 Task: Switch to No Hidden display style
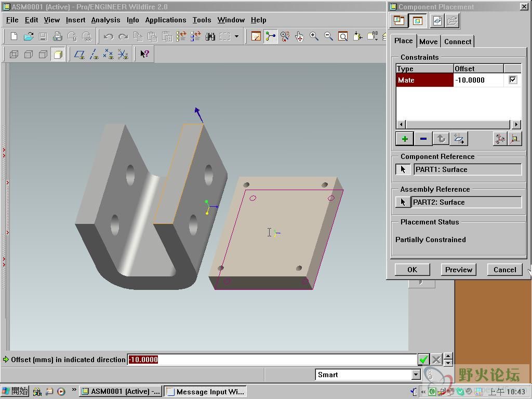pos(43,54)
